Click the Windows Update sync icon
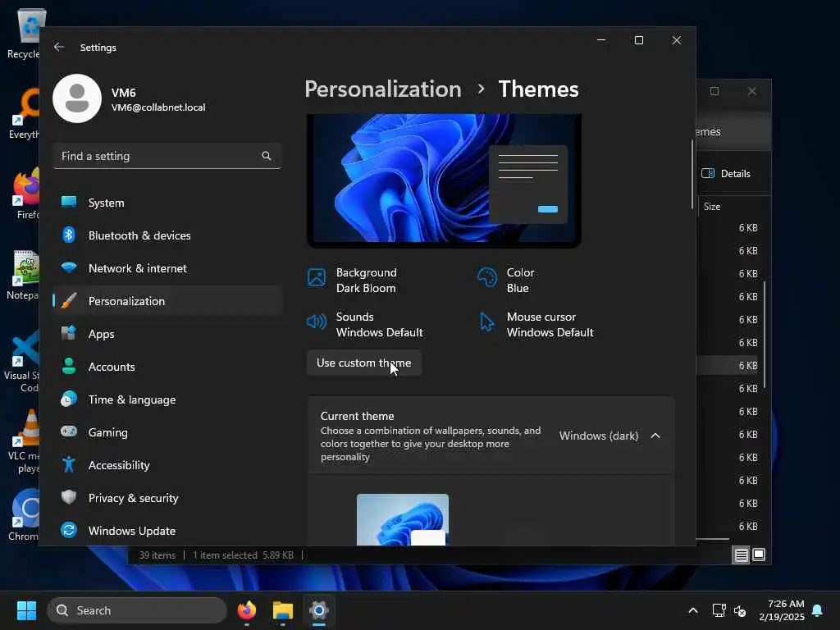Screen dimensions: 840x630 coord(69,531)
